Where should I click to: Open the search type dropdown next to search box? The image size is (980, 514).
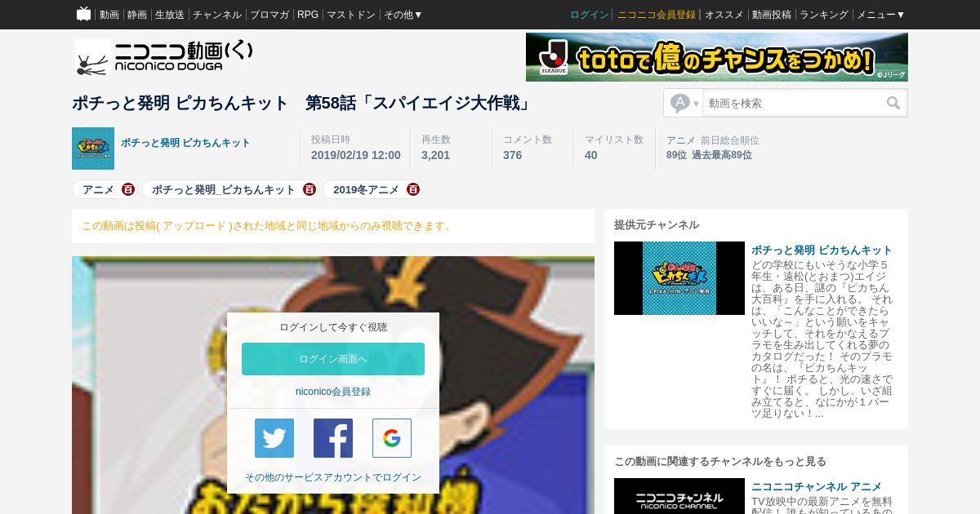pos(684,103)
